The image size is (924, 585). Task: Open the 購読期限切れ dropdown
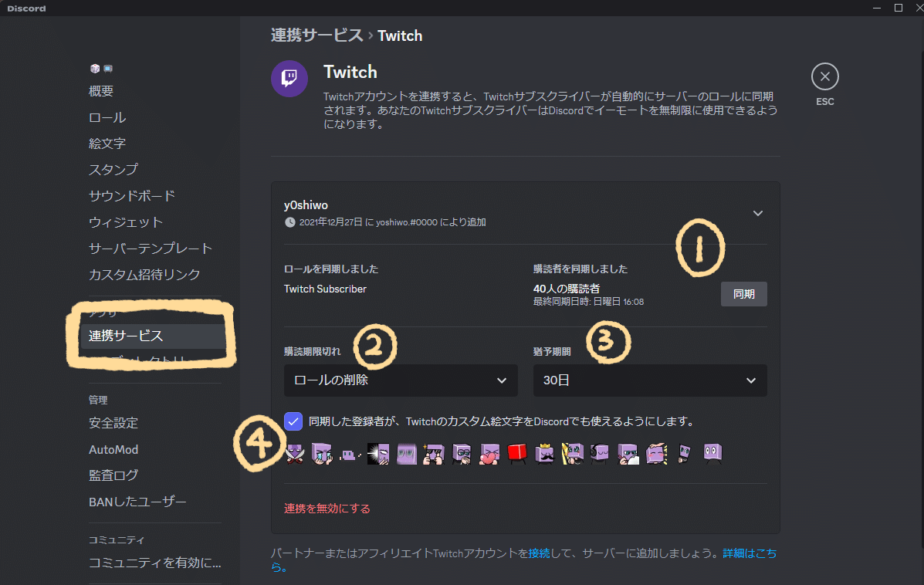coord(401,380)
